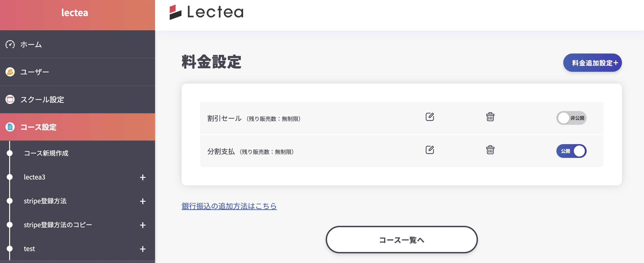Disable the 公開 toggle for 分割支払

(572, 151)
